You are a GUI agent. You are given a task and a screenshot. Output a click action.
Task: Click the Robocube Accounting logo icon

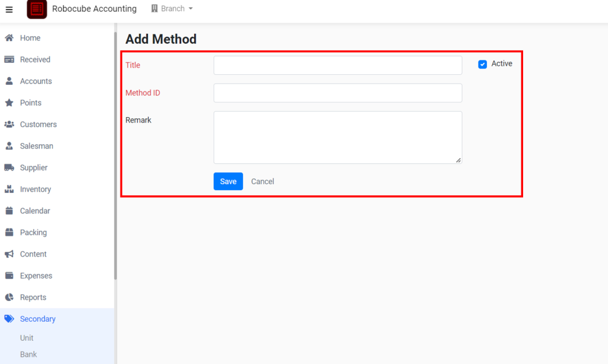(x=37, y=10)
